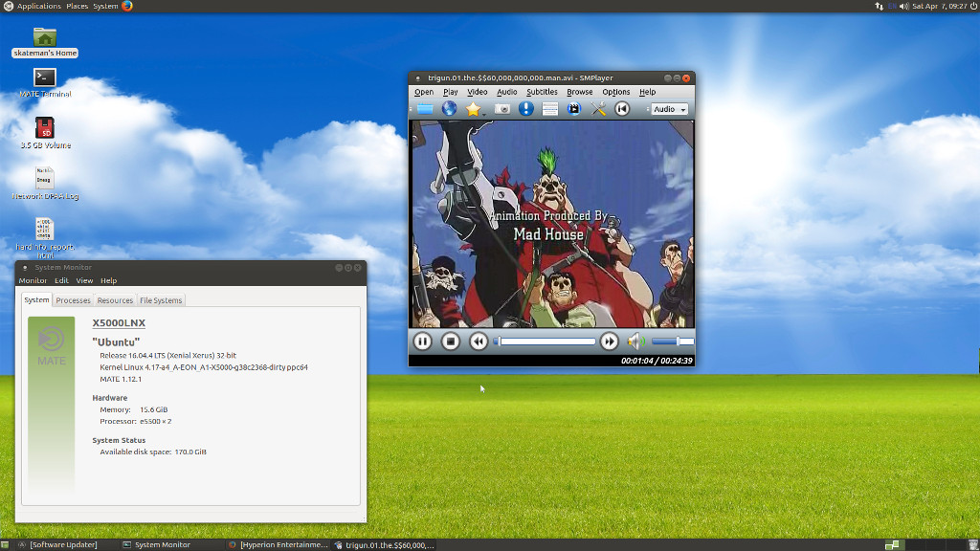980x551 pixels.
Task: Show file information via blue exclamation icon
Action: pyautogui.click(x=526, y=109)
